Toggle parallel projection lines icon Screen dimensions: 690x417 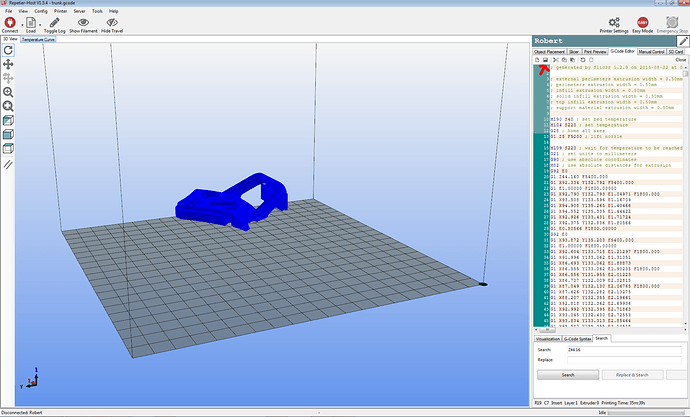pos(8,165)
